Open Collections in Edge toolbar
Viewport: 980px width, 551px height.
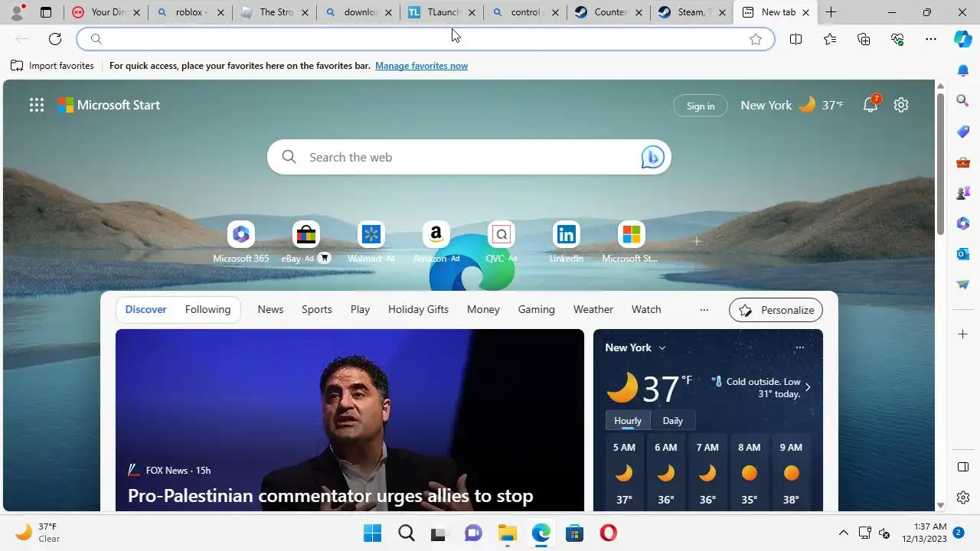click(x=864, y=39)
